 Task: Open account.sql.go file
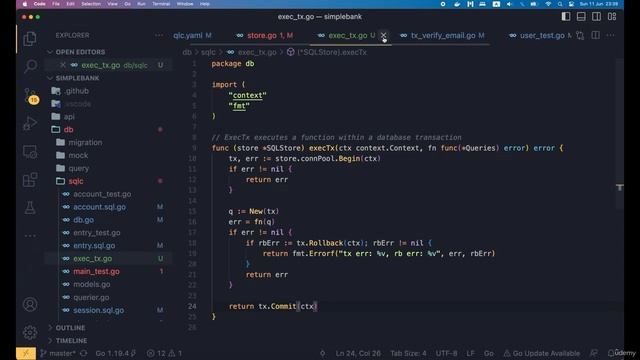tap(99, 207)
